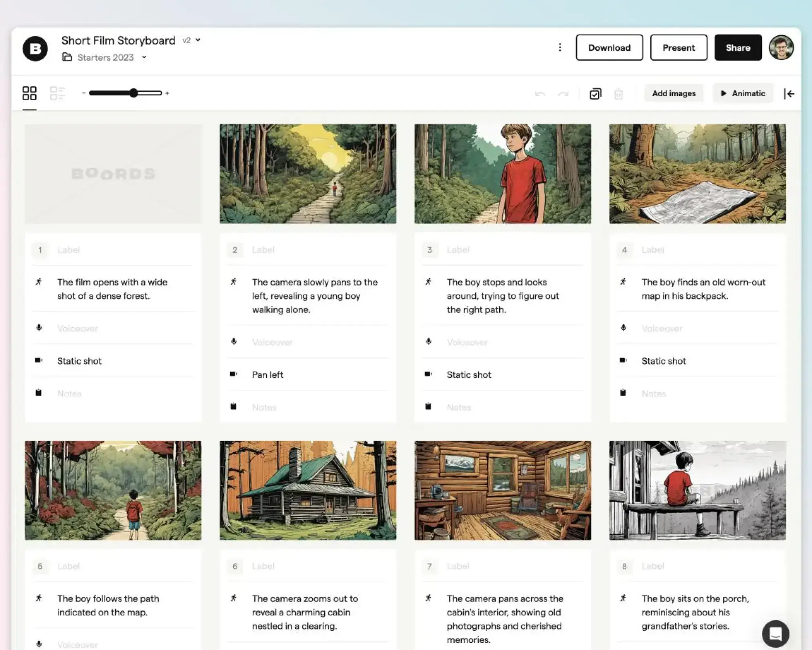Click the 'Pan left' camera text

coord(267,375)
